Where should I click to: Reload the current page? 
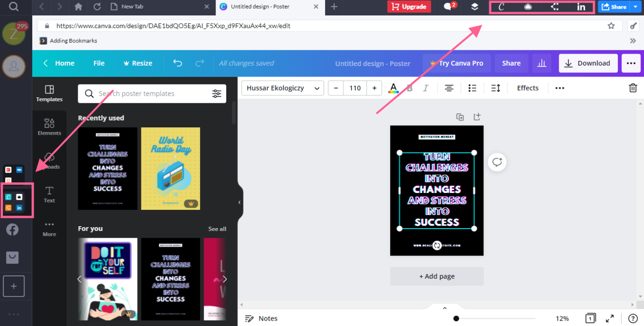[97, 7]
